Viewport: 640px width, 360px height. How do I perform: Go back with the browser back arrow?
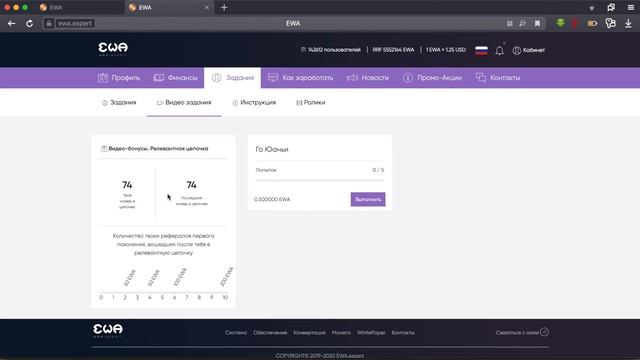click(11, 24)
